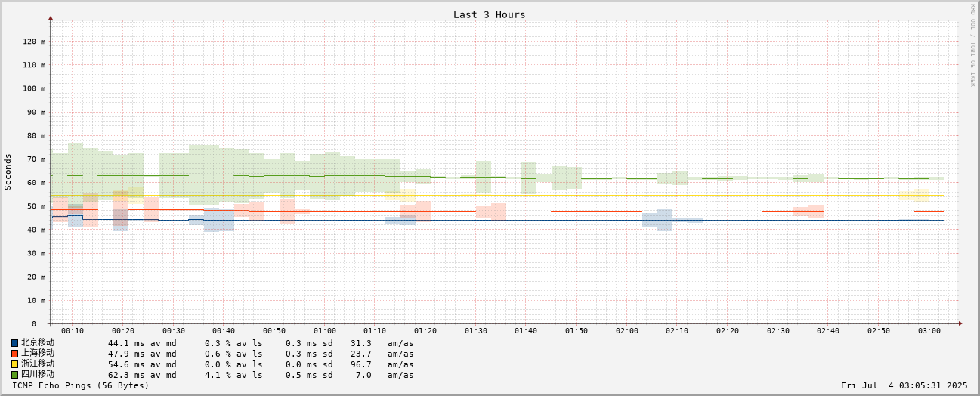Click the 02:20 time axis label
Image resolution: width=980 pixels, height=396 pixels.
click(x=728, y=330)
